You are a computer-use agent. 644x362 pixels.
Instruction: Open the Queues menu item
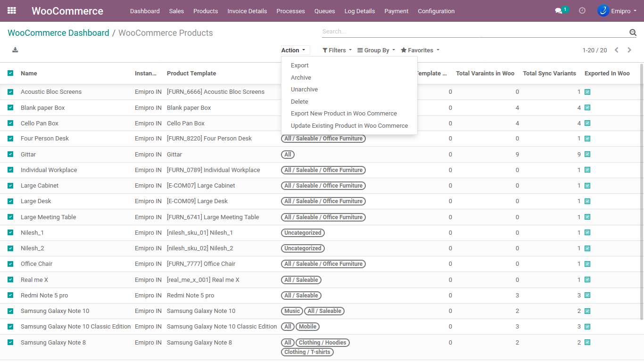[x=324, y=11]
